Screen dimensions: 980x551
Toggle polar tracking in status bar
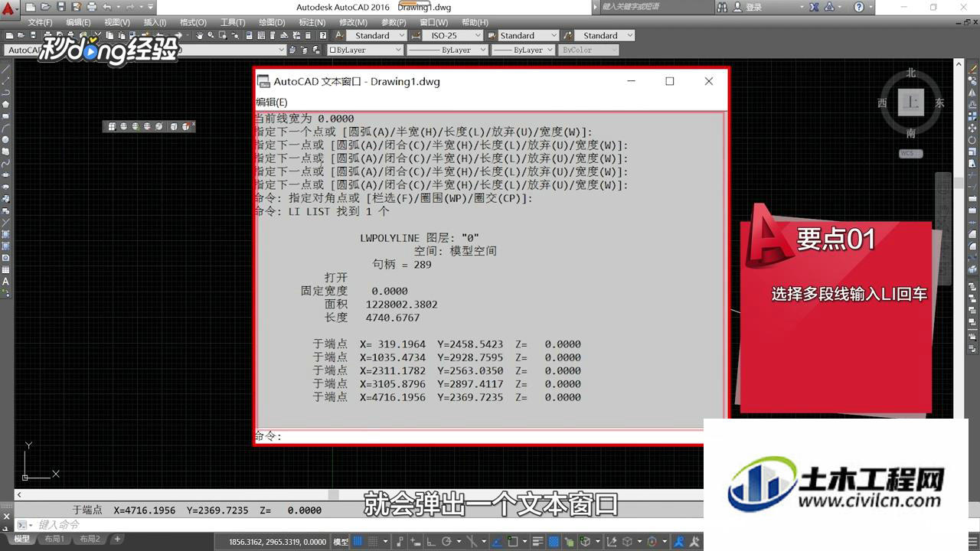pos(446,542)
